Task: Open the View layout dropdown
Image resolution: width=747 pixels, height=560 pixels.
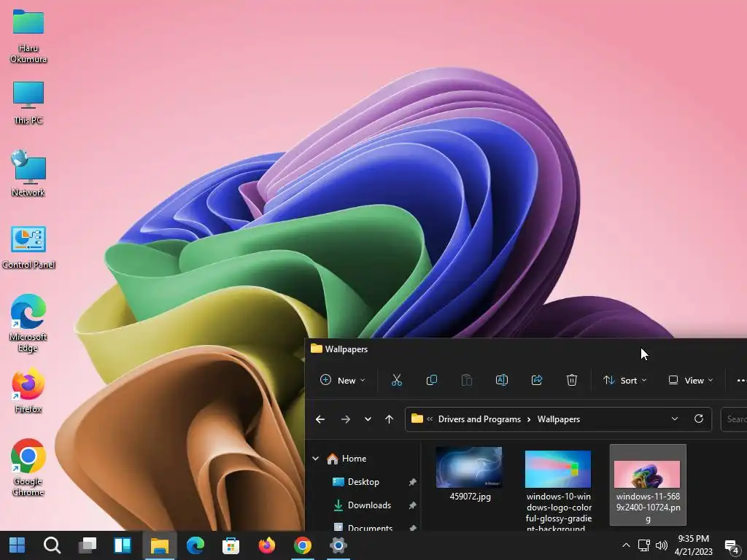Action: 691,380
